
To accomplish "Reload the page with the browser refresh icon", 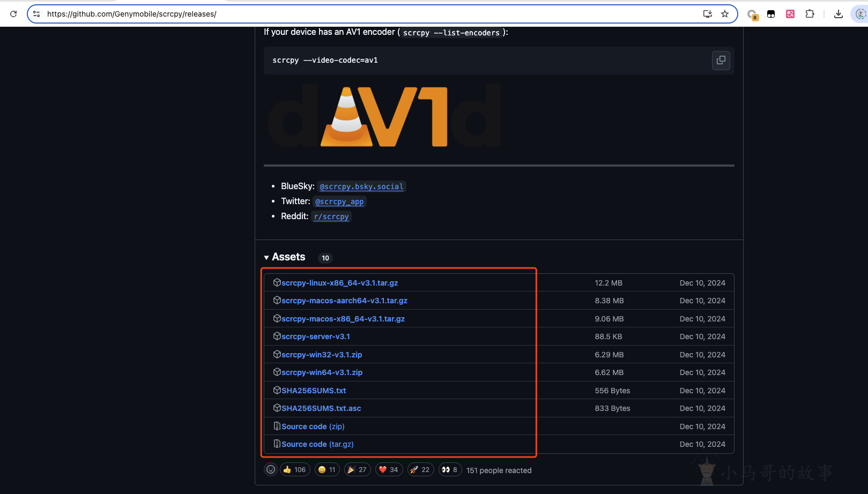I will pos(13,14).
